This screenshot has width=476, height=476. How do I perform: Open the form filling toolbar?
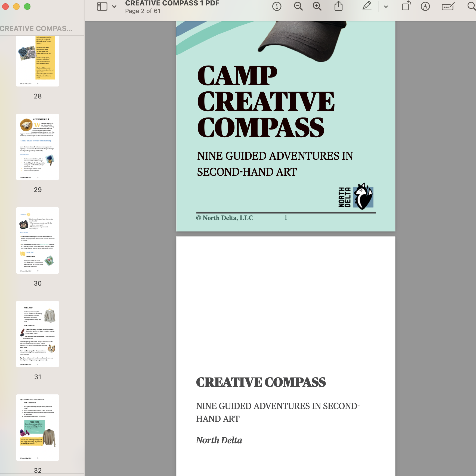click(x=448, y=6)
